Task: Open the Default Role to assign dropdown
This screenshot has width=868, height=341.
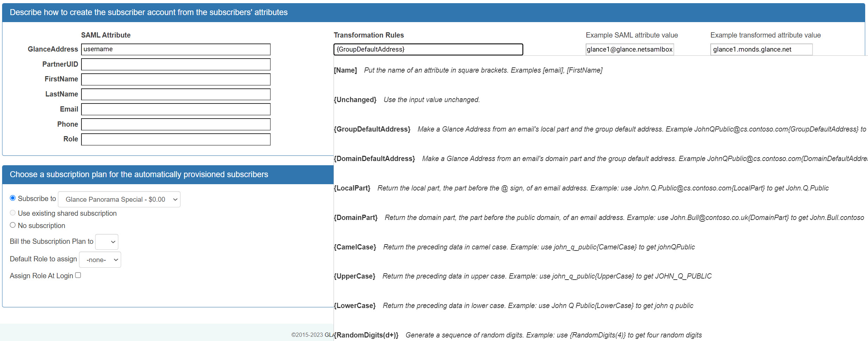Action: tap(100, 260)
